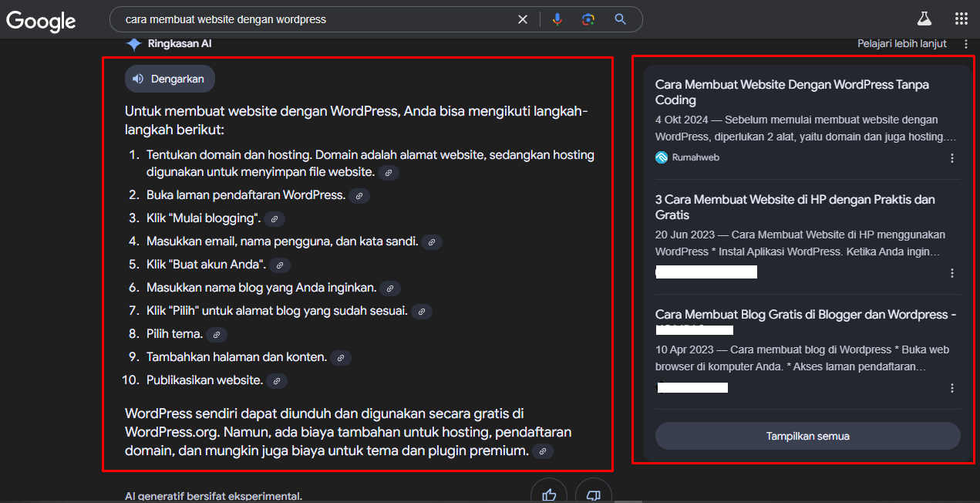Open the AI summary three-dot menu beside Pelajari lebih lanjut
The image size is (980, 503).
pyautogui.click(x=966, y=44)
